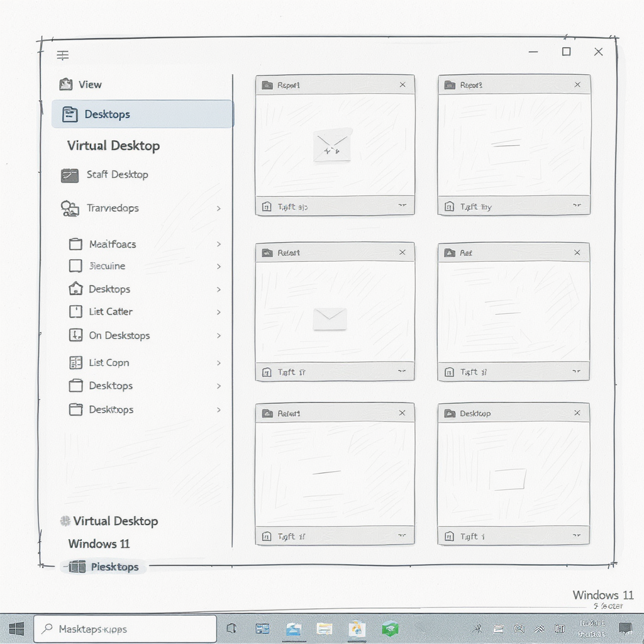Open the dropdown on the Tgft i footer
Viewport: 644px width, 644px height.
576,536
